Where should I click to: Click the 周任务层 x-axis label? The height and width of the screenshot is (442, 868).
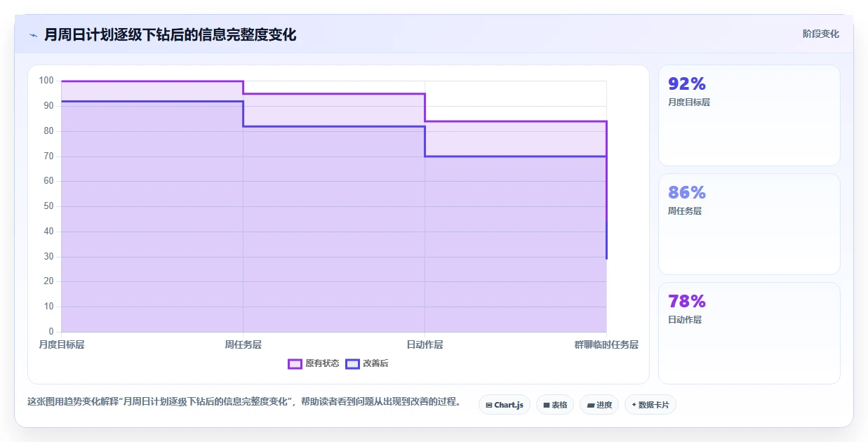[x=243, y=344]
